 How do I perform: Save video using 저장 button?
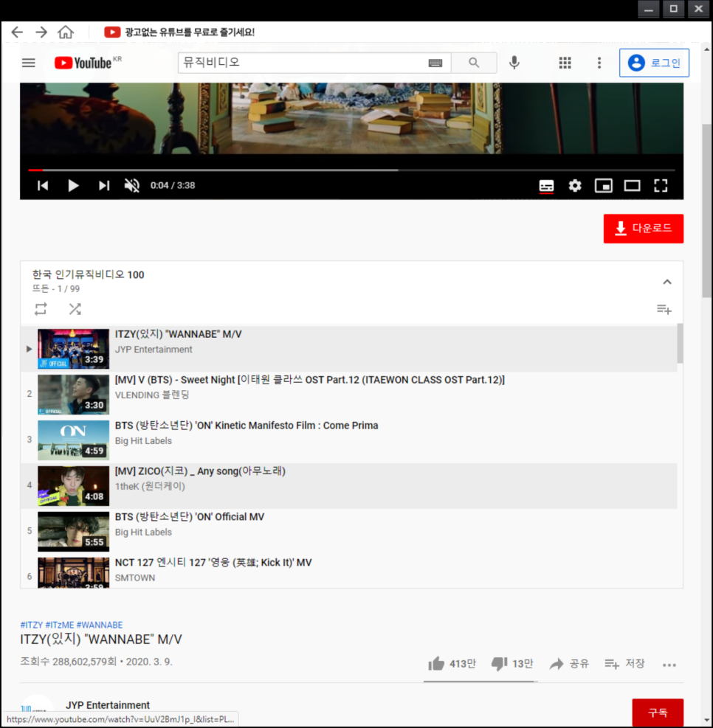(624, 664)
